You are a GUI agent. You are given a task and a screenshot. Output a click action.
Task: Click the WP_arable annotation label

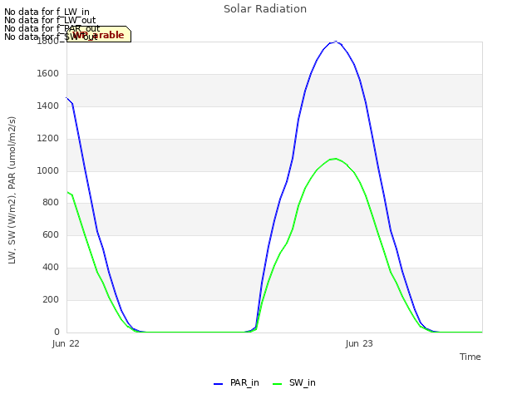(x=99, y=34)
